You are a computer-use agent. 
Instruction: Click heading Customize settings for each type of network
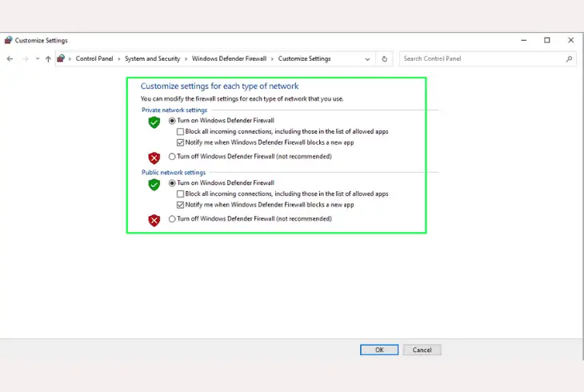pyautogui.click(x=219, y=86)
